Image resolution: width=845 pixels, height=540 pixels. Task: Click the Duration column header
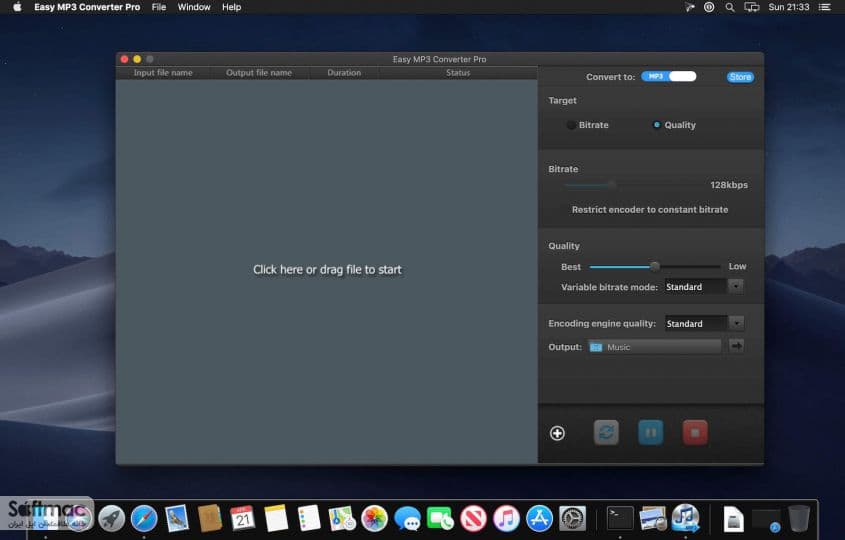344,73
